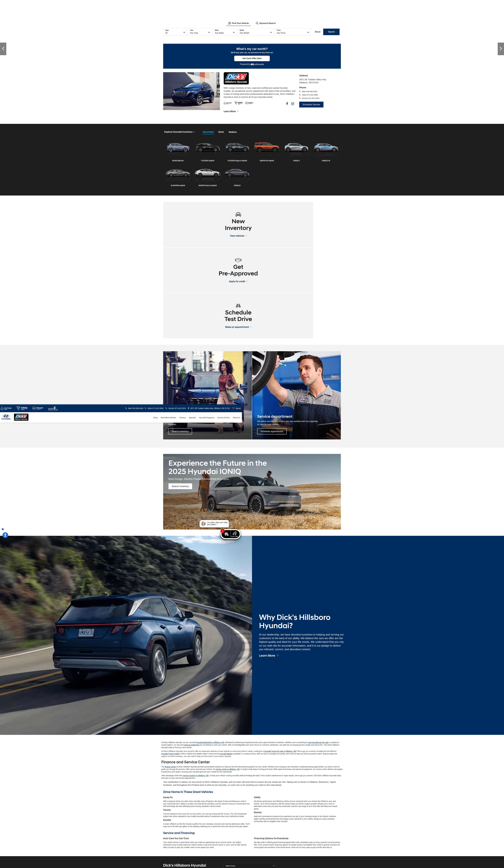The height and width of the screenshot is (868, 504).
Task: Click the red heart Saved icon
Action: [x=233, y=408]
